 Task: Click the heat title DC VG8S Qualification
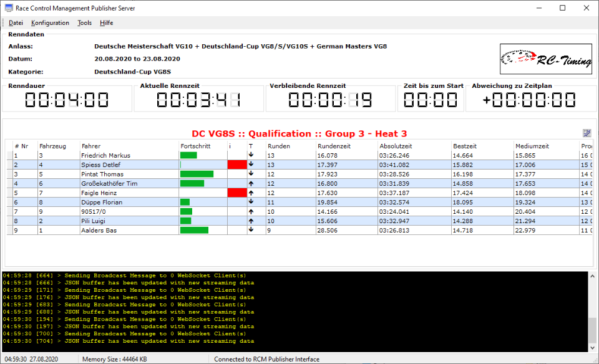(299, 133)
